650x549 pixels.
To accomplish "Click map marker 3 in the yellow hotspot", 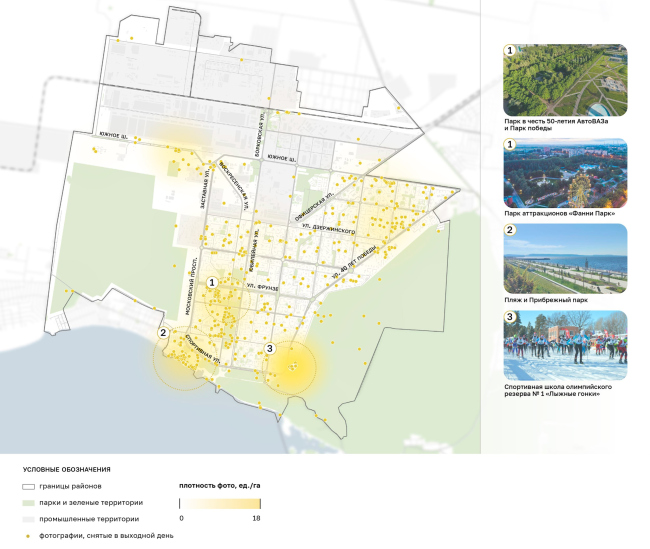I will pyautogui.click(x=269, y=348).
